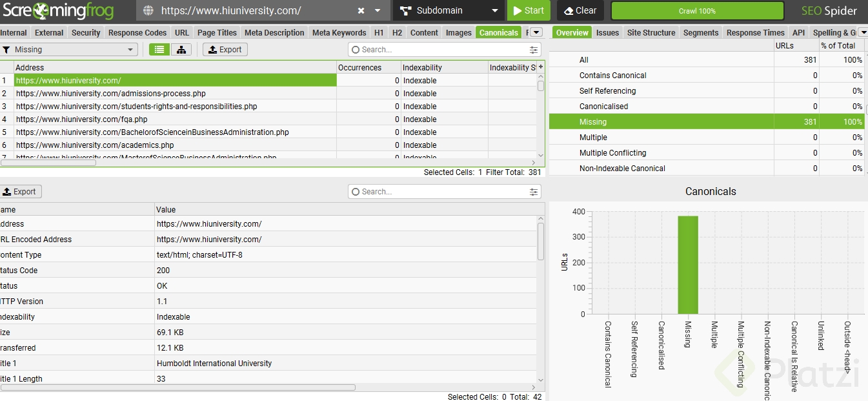This screenshot has width=868, height=401.
Task: Sort by the Occurrences column header
Action: click(x=368, y=68)
